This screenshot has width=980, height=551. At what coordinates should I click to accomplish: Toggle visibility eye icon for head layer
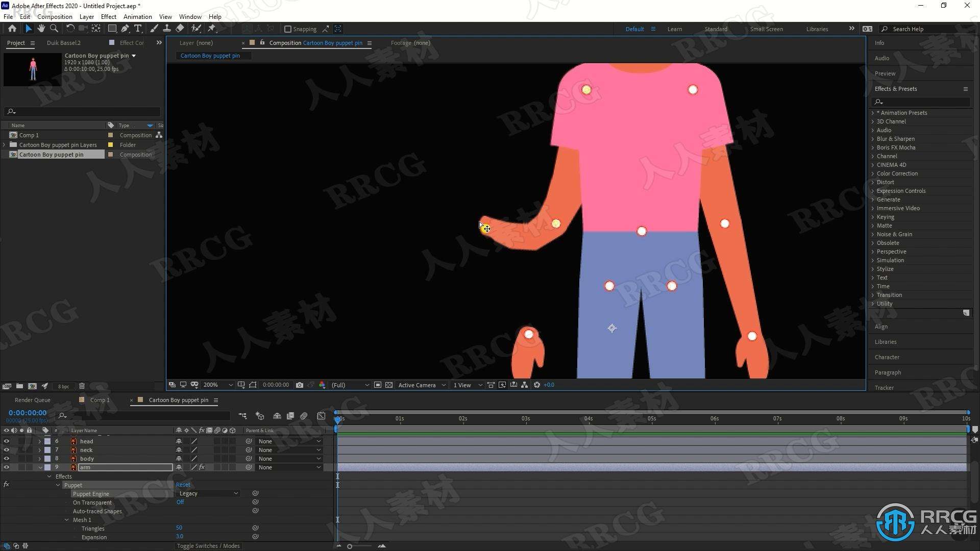tap(6, 441)
